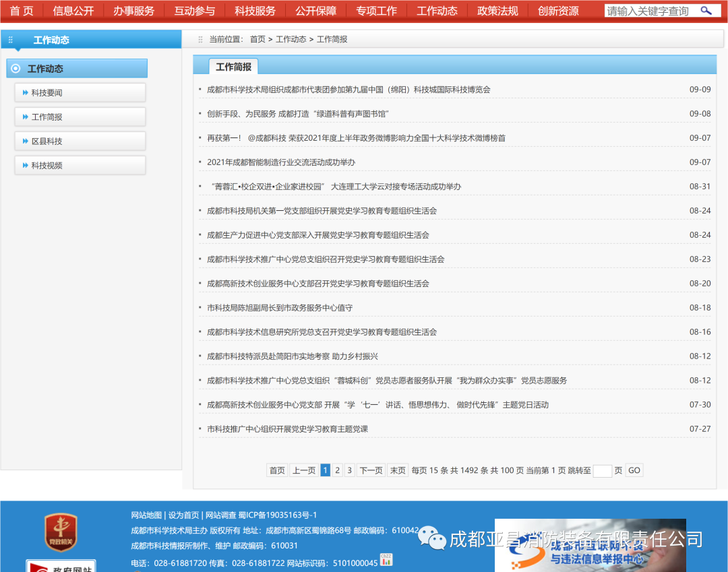Click the 设为首页 footer link
The width and height of the screenshot is (728, 572).
[x=183, y=515]
